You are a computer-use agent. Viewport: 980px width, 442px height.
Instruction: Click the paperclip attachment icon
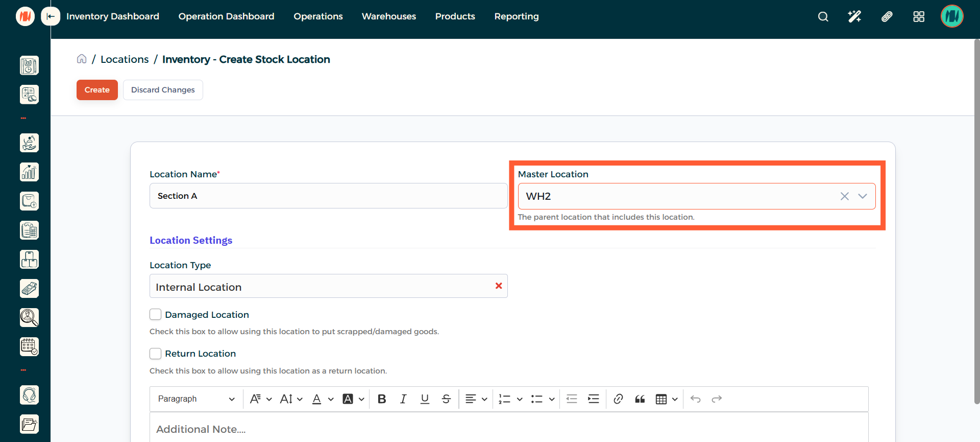click(887, 16)
